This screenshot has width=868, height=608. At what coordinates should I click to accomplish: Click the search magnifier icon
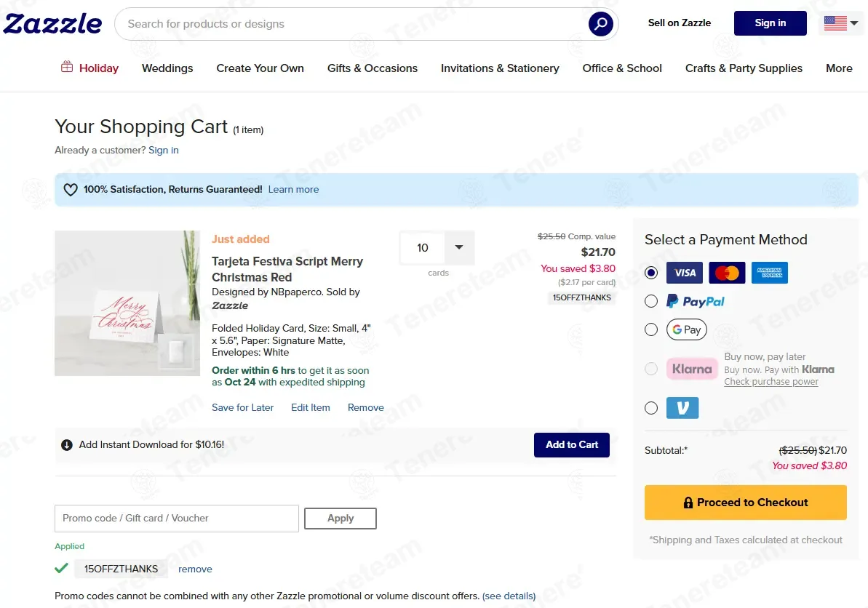[600, 24]
